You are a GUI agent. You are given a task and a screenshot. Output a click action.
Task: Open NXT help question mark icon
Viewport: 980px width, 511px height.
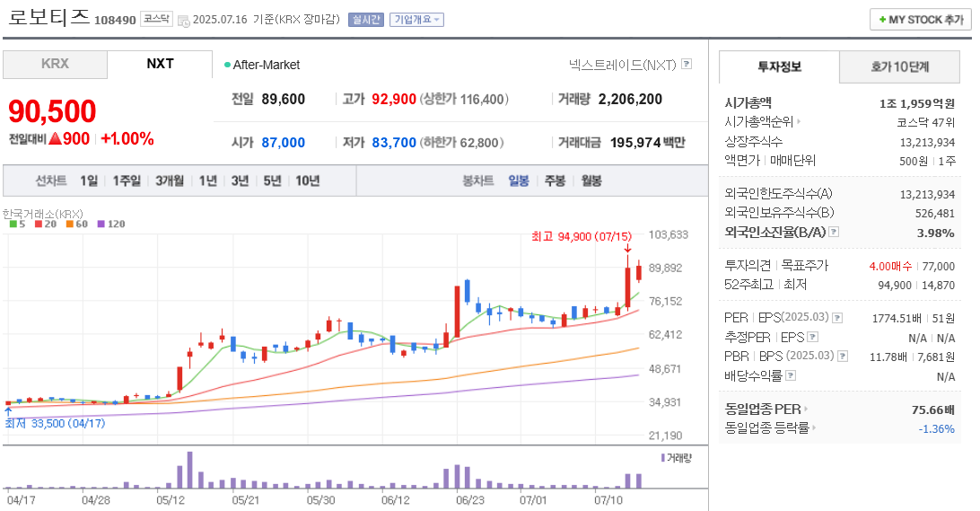pos(687,64)
